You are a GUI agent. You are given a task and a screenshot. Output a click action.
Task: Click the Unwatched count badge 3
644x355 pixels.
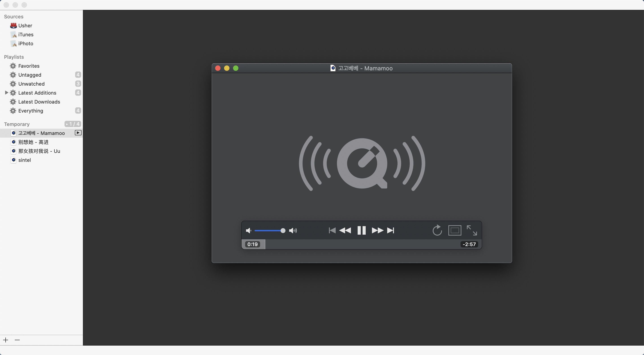pos(78,84)
